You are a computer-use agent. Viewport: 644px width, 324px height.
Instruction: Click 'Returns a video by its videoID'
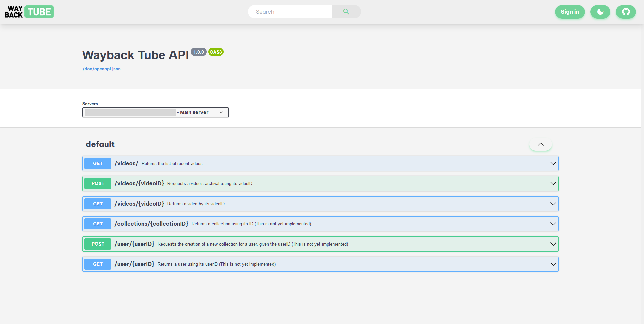click(x=196, y=204)
